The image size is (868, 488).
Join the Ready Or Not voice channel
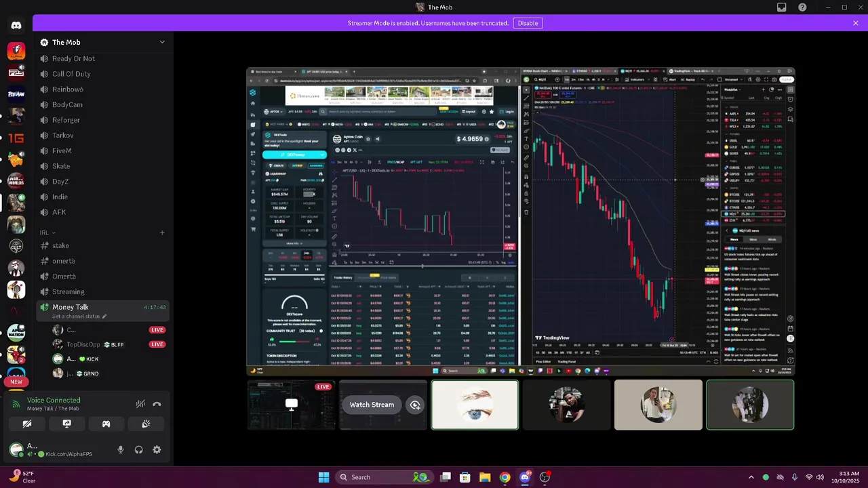pos(102,58)
